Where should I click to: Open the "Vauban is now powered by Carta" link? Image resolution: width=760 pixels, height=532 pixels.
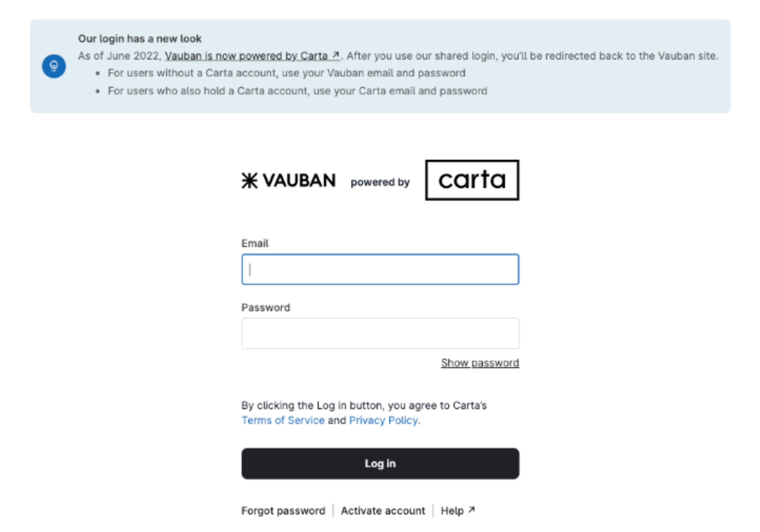click(246, 56)
